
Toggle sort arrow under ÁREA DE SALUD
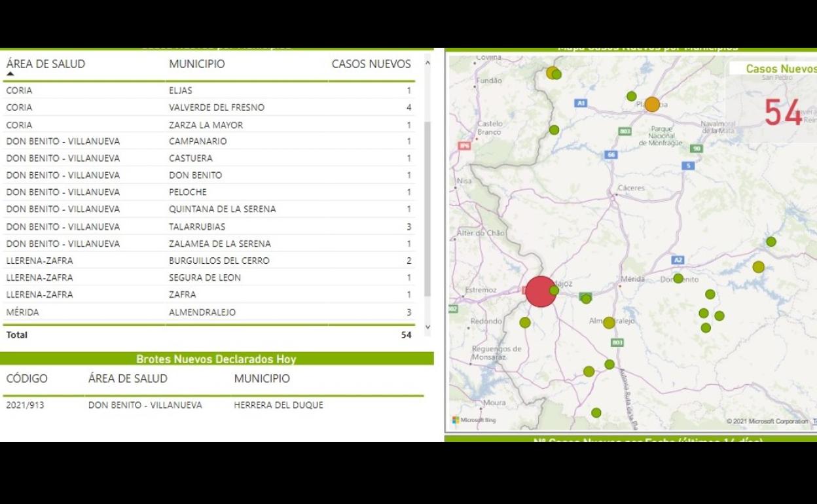click(10, 74)
